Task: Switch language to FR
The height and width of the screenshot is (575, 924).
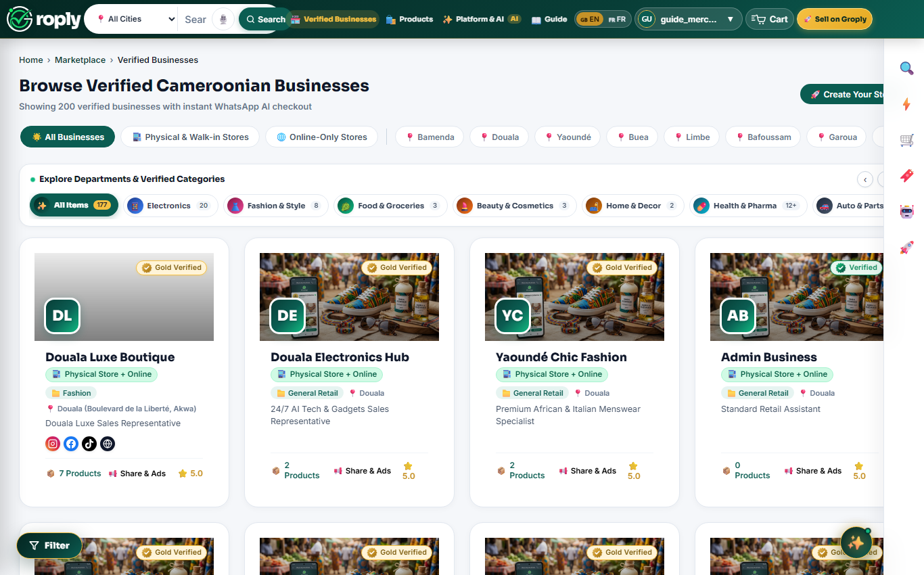Action: click(617, 19)
